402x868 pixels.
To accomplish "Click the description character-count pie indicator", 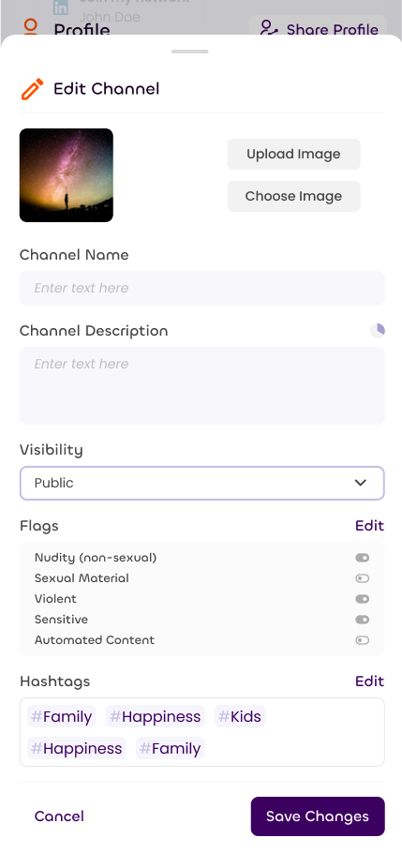I will click(377, 331).
